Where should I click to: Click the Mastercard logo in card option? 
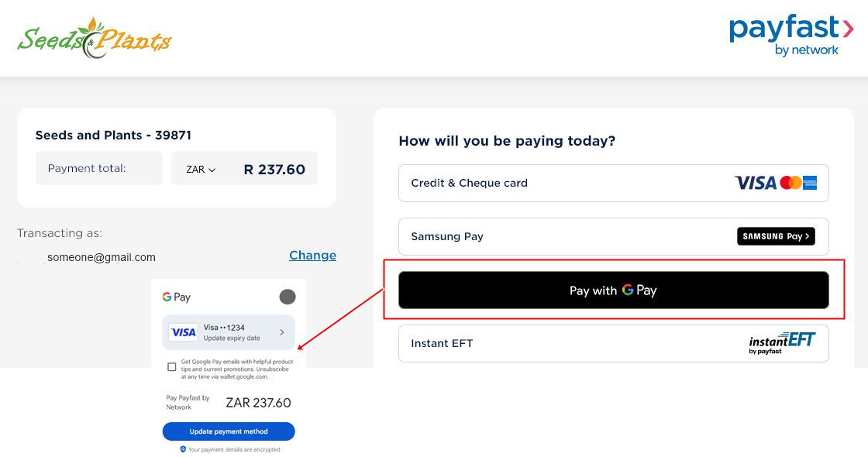click(790, 183)
